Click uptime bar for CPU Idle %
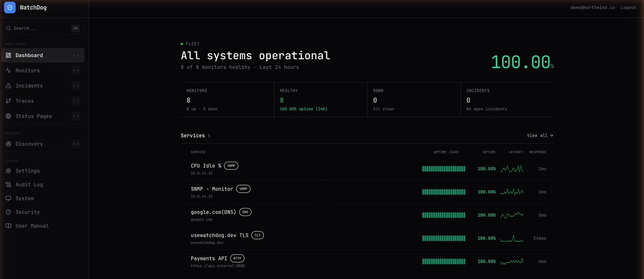This screenshot has height=279, width=644. pyautogui.click(x=444, y=169)
